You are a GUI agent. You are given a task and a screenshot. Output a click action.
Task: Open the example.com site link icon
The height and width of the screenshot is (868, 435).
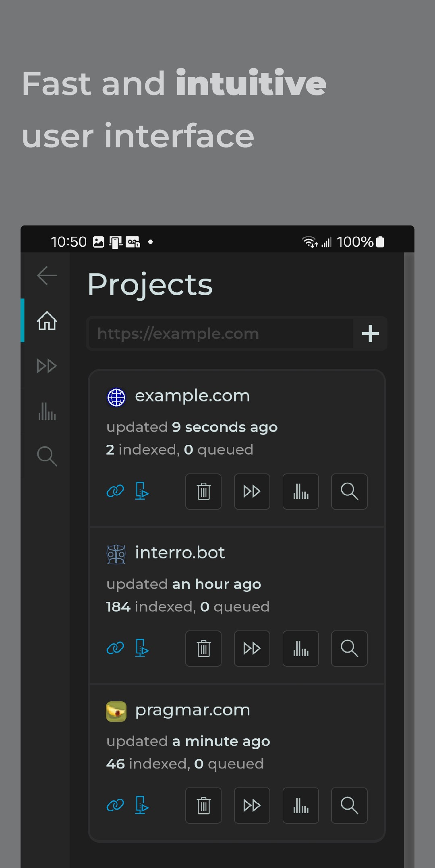coord(115,492)
